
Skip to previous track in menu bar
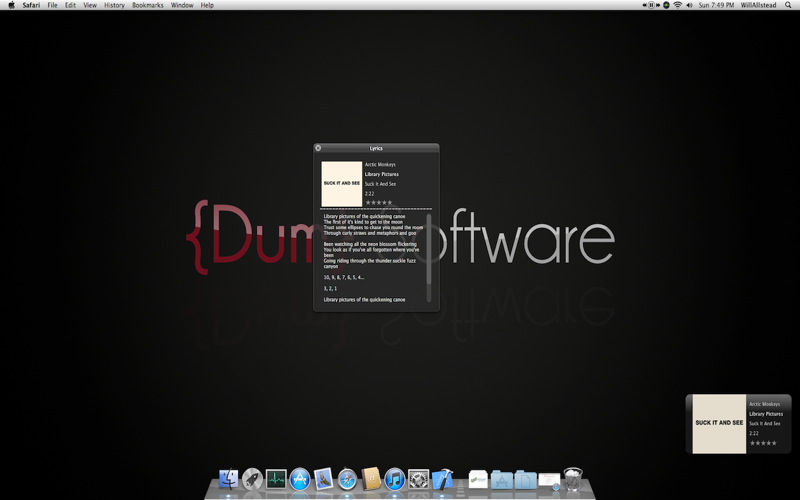coord(645,5)
